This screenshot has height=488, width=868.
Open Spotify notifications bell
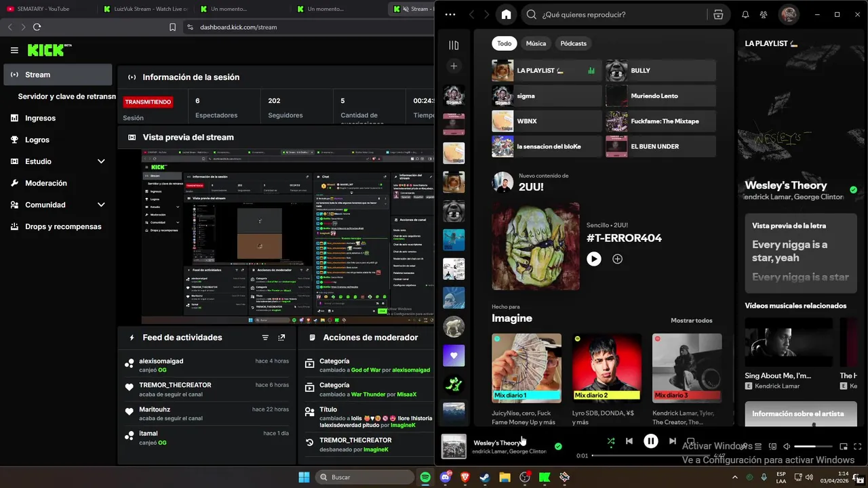pyautogui.click(x=745, y=14)
